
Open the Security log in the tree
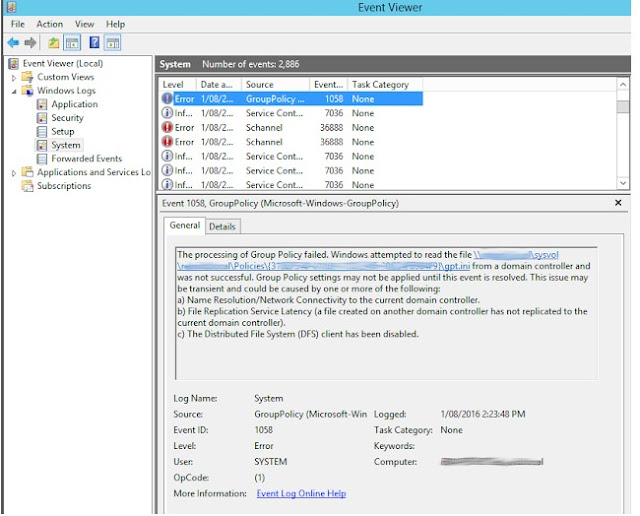click(x=67, y=118)
